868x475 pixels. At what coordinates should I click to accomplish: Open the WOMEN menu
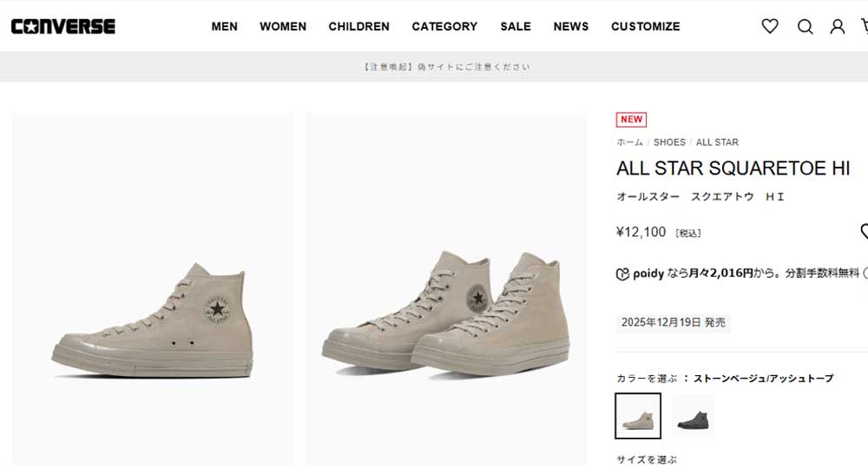pyautogui.click(x=283, y=26)
